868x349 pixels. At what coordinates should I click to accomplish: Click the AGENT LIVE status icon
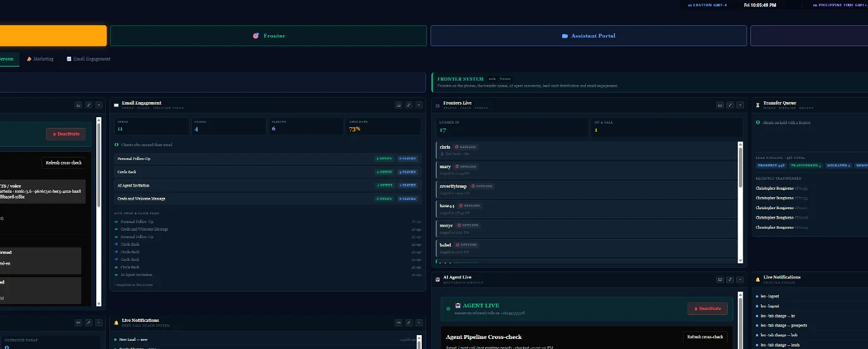458,305
